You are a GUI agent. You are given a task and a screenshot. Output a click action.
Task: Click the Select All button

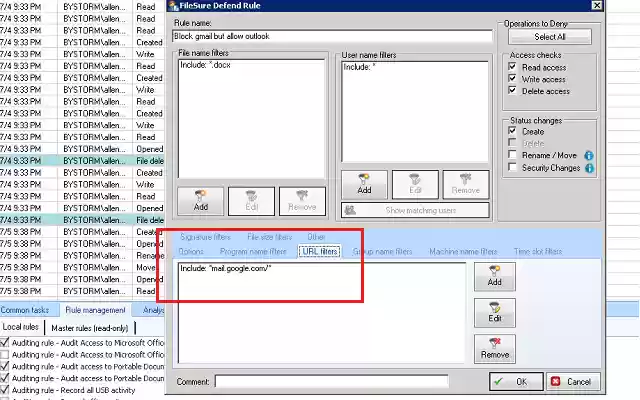550,37
